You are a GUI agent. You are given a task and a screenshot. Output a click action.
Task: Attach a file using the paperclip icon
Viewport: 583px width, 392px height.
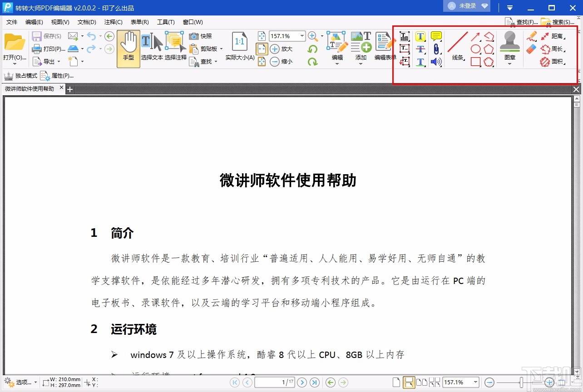(x=437, y=49)
